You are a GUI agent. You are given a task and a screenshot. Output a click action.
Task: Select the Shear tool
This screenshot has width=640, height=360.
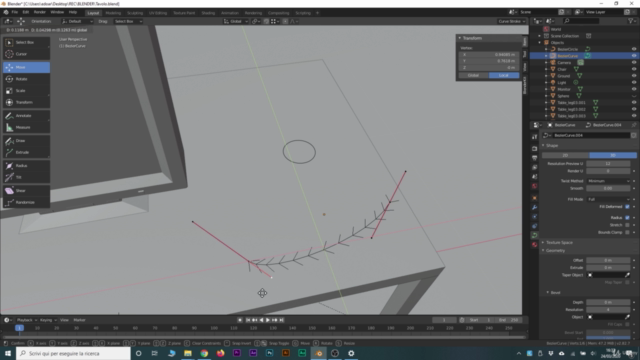pyautogui.click(x=26, y=191)
